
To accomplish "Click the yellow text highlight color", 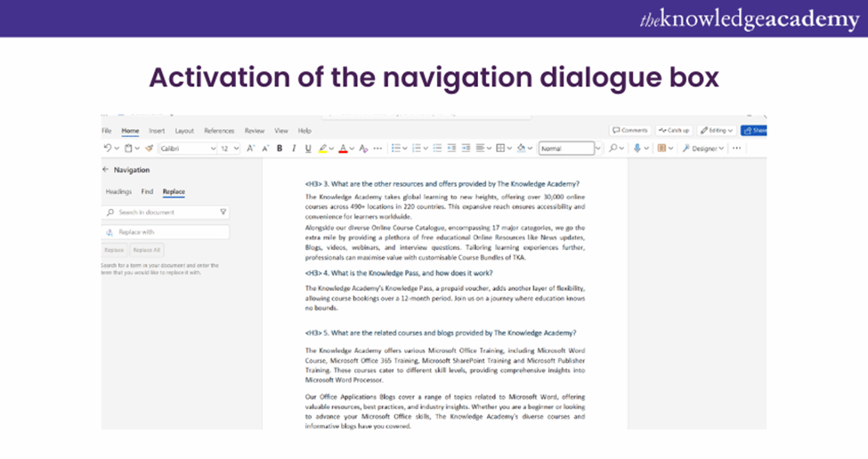I will point(324,149).
